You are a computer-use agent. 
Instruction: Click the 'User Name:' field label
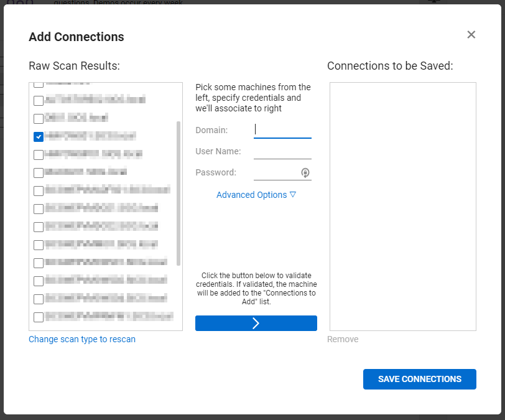coord(218,151)
